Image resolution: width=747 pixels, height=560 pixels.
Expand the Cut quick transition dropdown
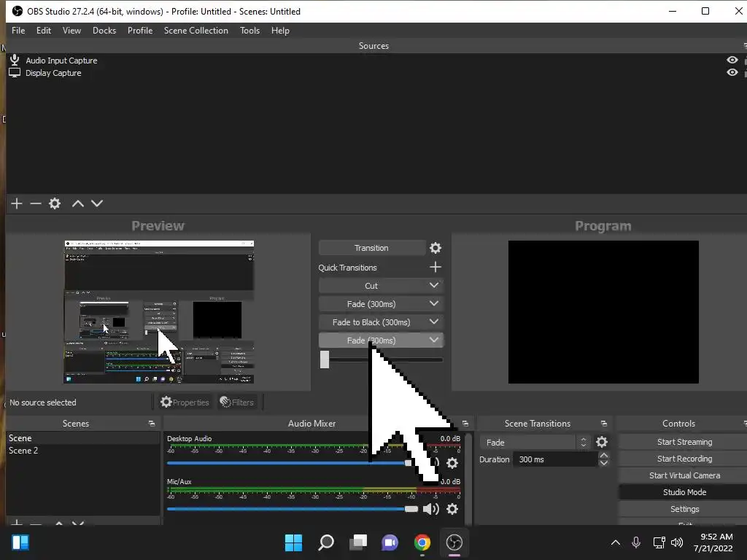(x=433, y=285)
